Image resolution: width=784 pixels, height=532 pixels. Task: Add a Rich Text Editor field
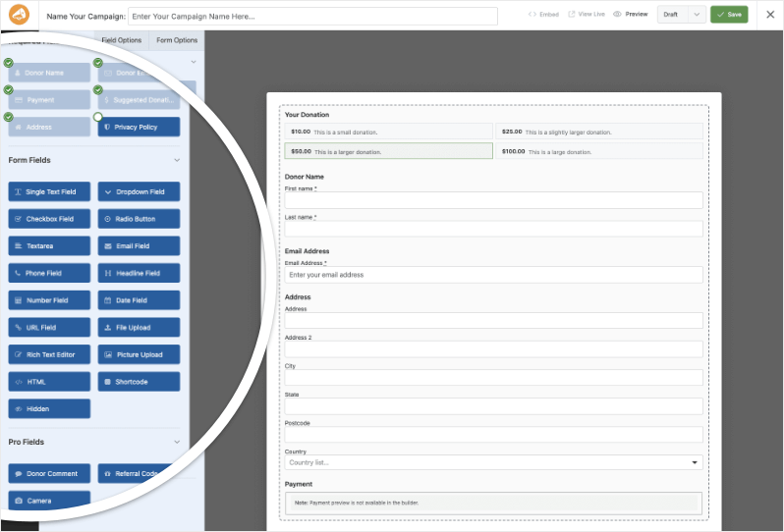(x=49, y=354)
